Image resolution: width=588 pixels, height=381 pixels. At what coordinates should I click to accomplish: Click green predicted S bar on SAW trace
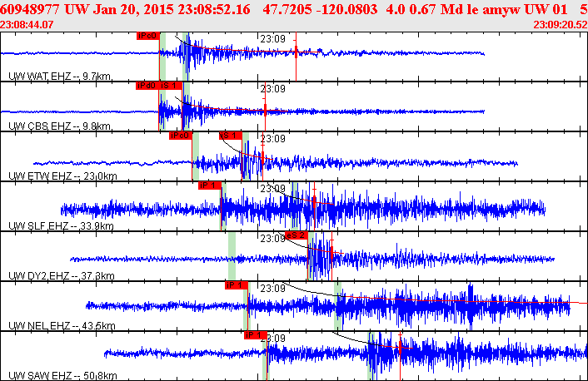coord(371,356)
